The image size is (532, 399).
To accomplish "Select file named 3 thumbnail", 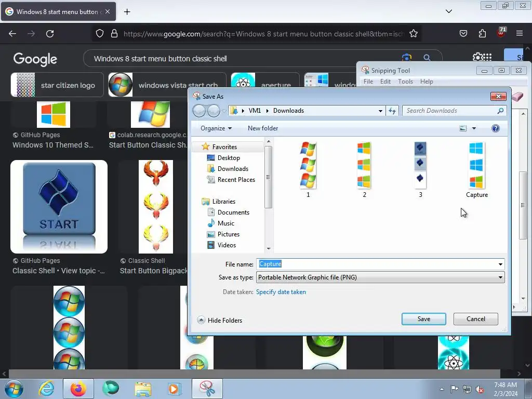I will (420, 169).
